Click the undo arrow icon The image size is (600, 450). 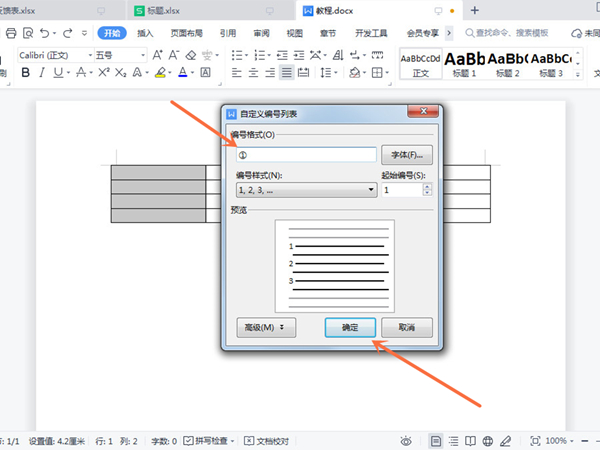click(x=45, y=33)
